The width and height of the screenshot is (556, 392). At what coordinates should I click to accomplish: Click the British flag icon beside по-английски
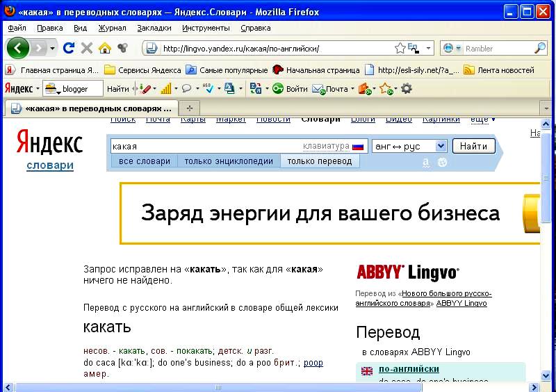click(x=367, y=370)
